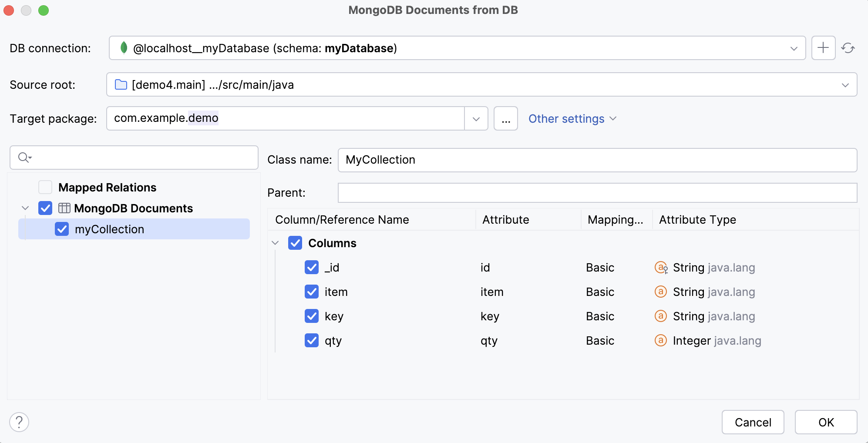Click the table icon beside MongoDB Documents
This screenshot has width=868, height=443.
point(64,208)
